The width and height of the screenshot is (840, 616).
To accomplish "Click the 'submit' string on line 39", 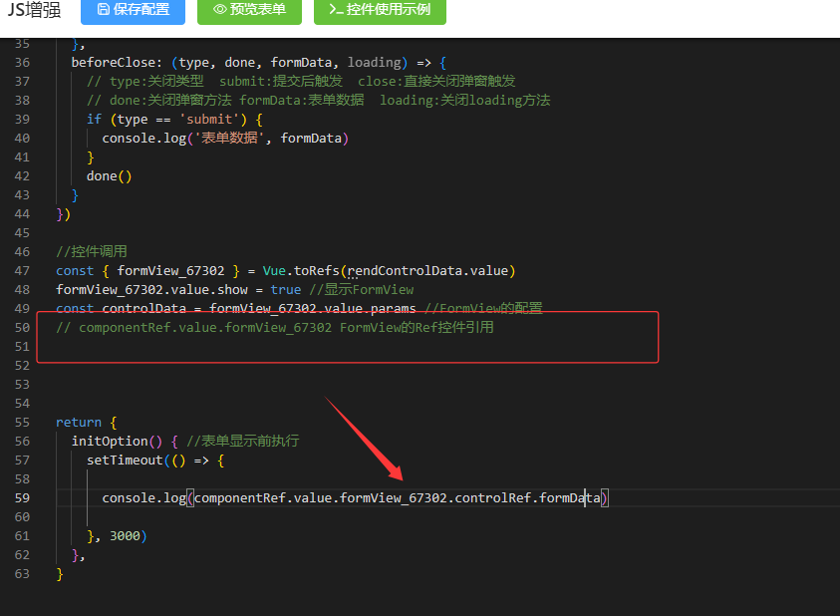I will [209, 119].
